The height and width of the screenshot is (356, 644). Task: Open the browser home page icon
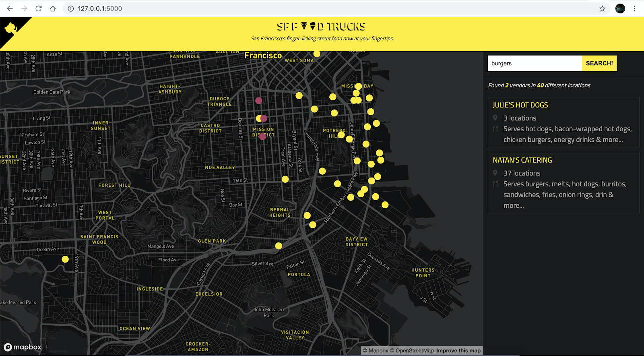click(x=53, y=8)
